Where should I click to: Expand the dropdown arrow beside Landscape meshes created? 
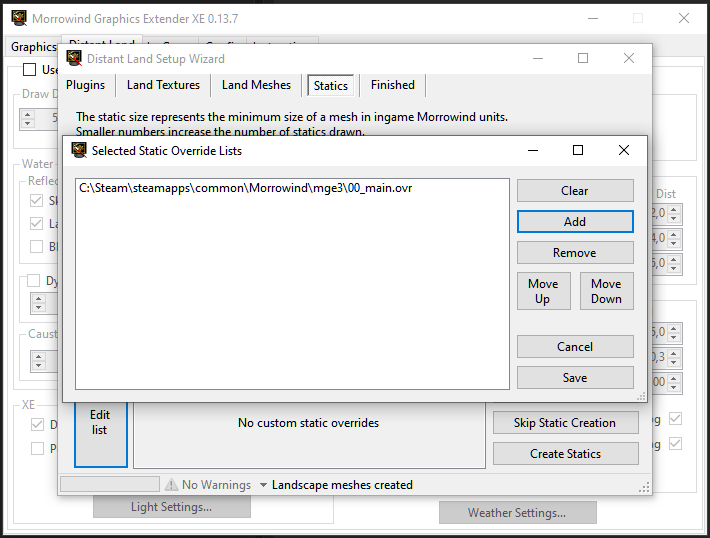tap(263, 485)
